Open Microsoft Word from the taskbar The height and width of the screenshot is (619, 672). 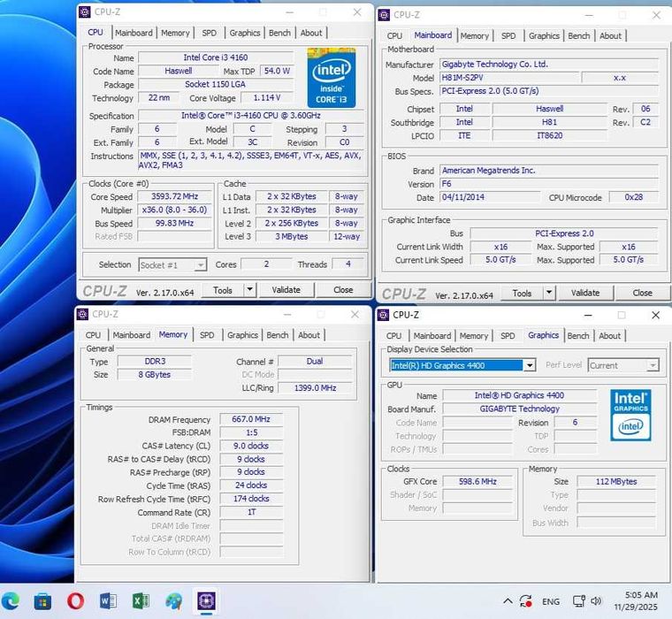pos(108,601)
